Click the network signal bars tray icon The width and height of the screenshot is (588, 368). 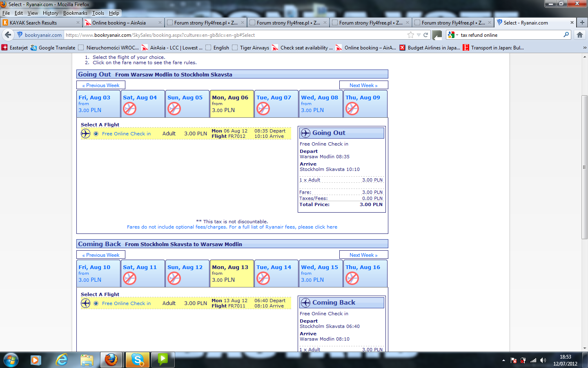(x=533, y=360)
